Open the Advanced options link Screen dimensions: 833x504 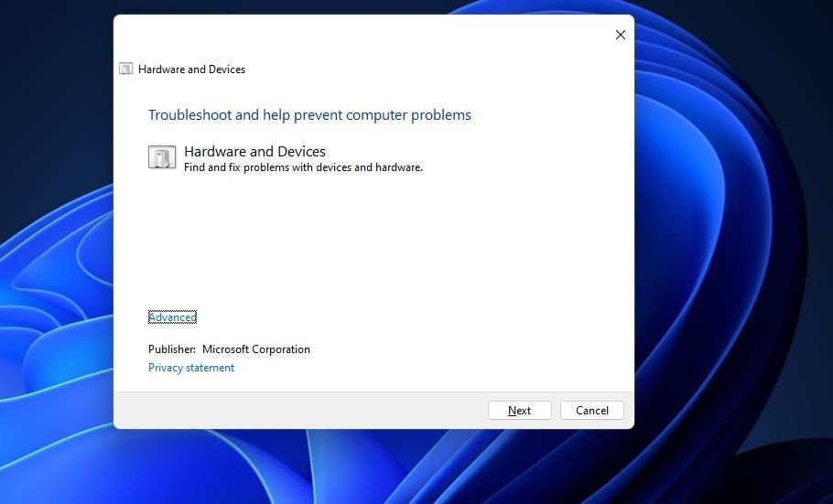[172, 317]
